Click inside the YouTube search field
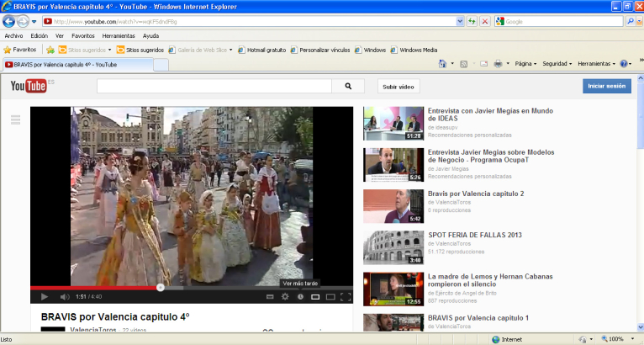This screenshot has width=644, height=345. tap(214, 87)
